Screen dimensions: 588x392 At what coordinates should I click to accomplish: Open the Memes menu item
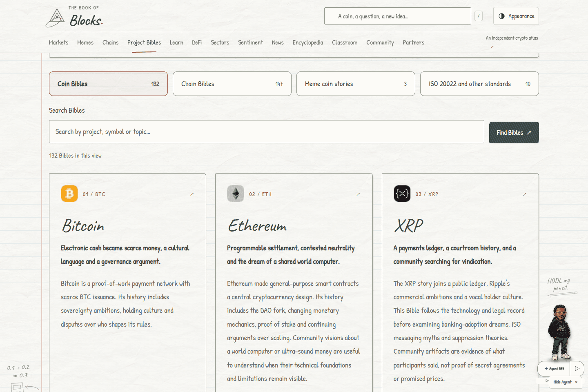click(85, 42)
